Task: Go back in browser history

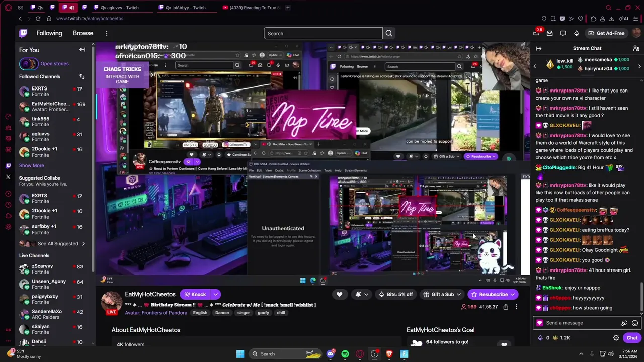Action: (x=20, y=19)
